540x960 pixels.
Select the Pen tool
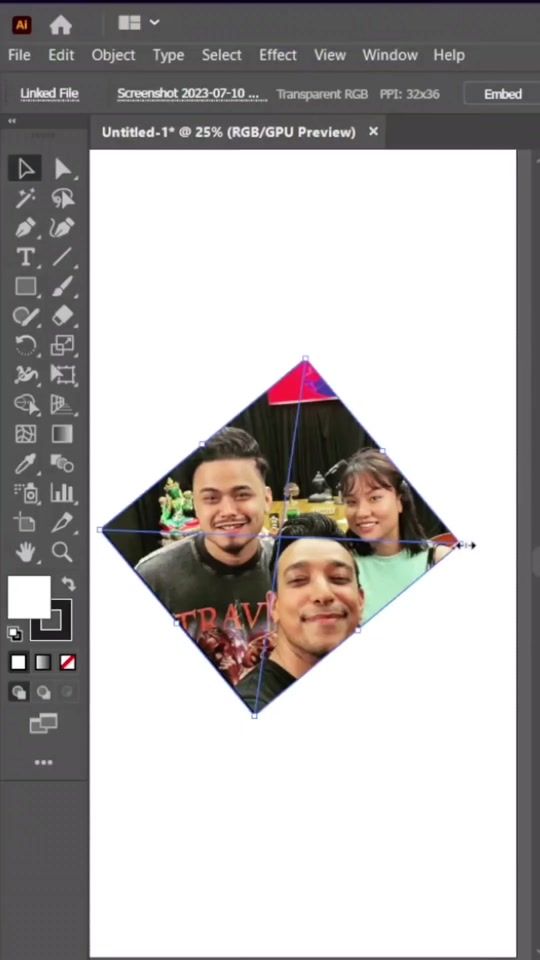25,227
